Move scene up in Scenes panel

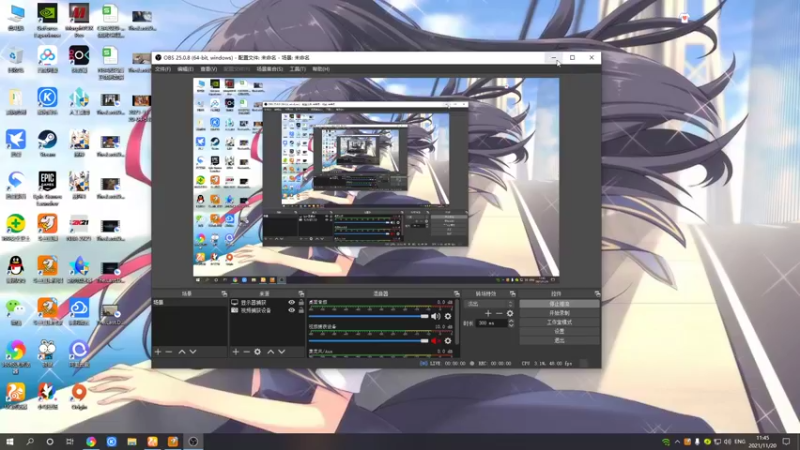point(182,352)
